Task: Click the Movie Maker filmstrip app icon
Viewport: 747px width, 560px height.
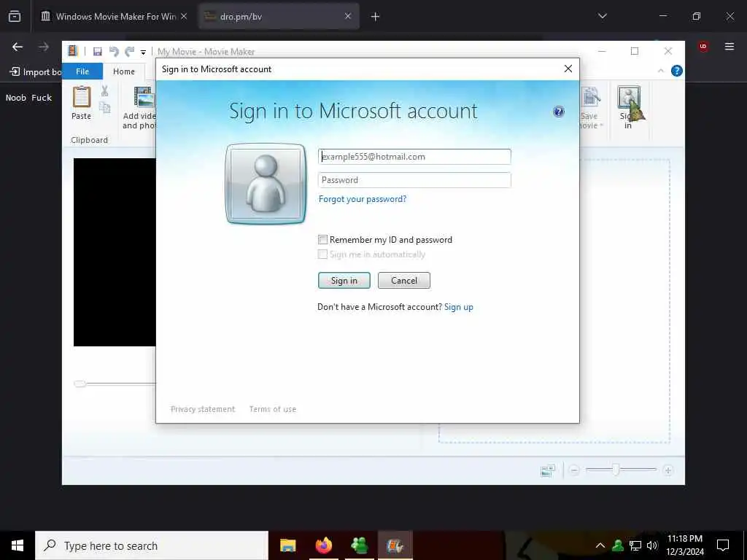Action: coord(72,51)
